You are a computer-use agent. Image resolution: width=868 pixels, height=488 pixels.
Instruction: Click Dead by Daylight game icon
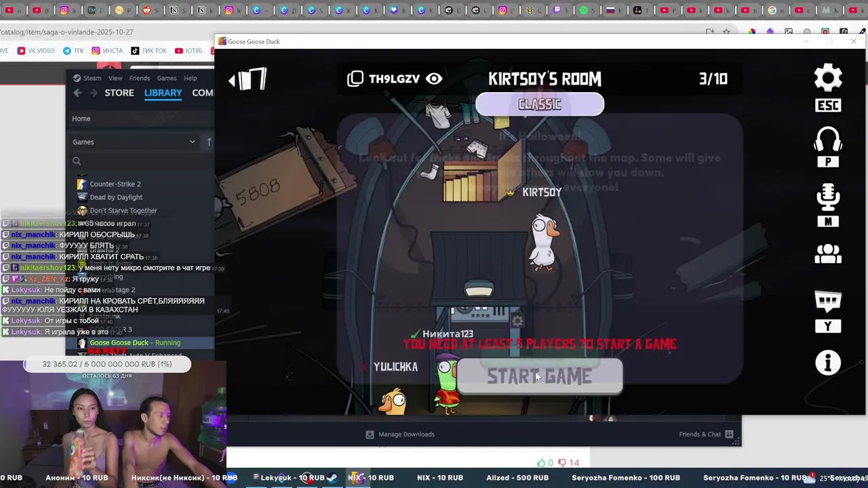[x=82, y=197]
